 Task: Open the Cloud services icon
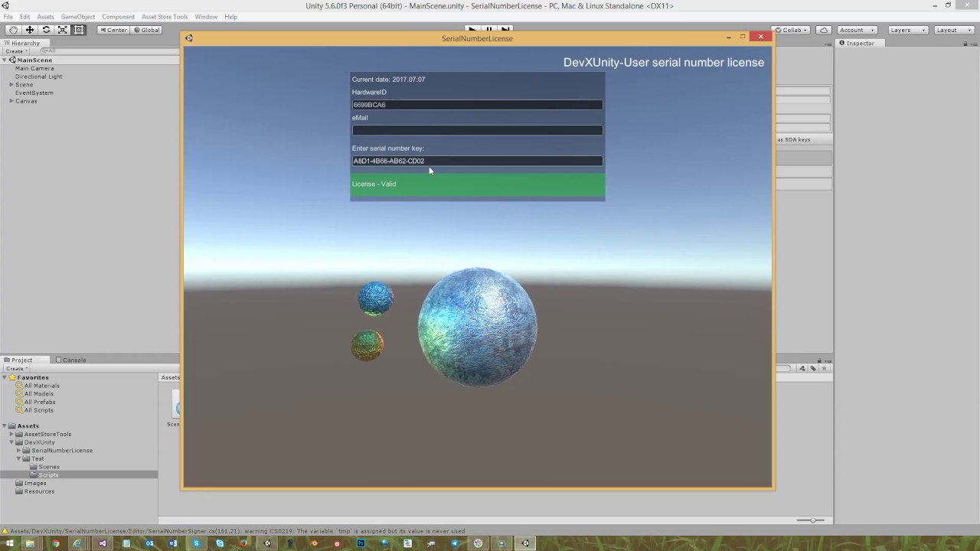click(x=824, y=30)
